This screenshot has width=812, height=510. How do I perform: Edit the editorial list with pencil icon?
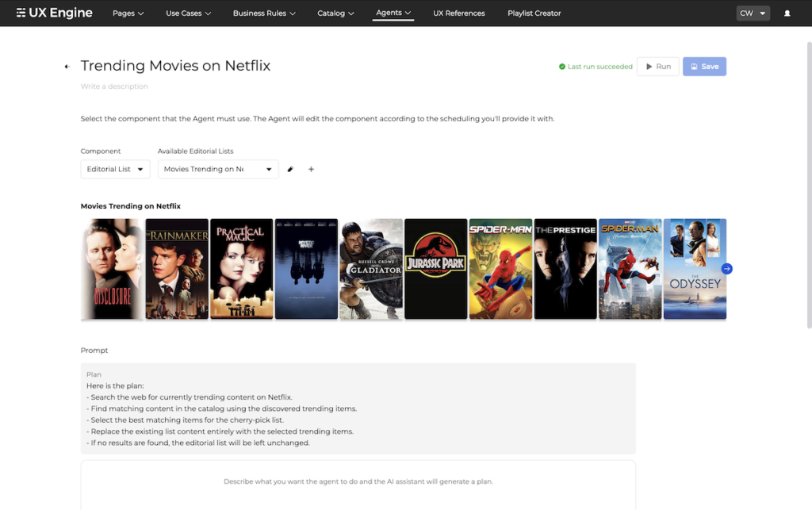[290, 169]
